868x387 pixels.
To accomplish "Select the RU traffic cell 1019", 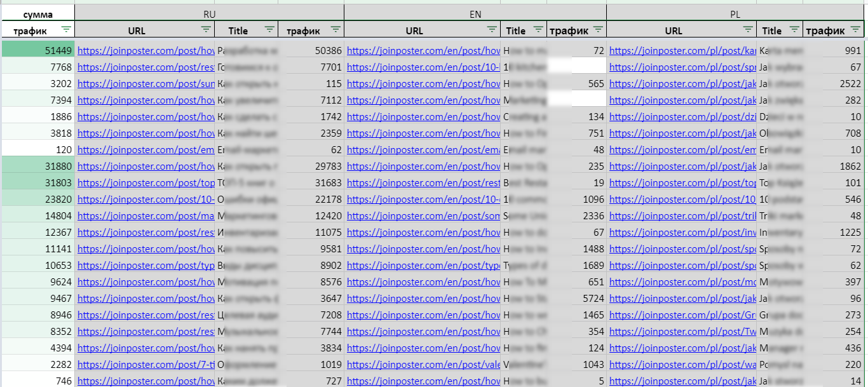I will (311, 364).
